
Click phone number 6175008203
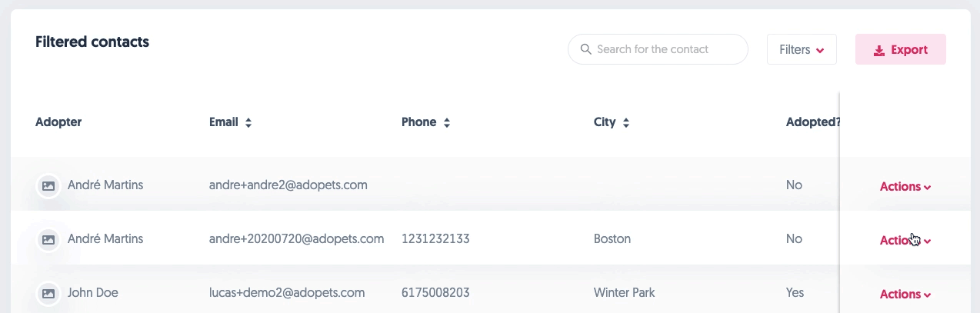coord(435,293)
